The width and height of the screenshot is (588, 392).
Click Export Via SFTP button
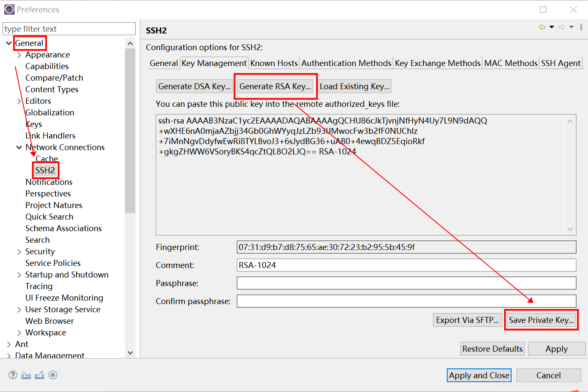(467, 320)
